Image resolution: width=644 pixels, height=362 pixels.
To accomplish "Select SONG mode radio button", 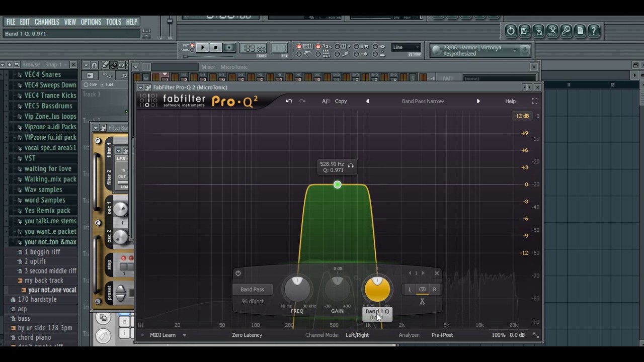I will tap(191, 50).
